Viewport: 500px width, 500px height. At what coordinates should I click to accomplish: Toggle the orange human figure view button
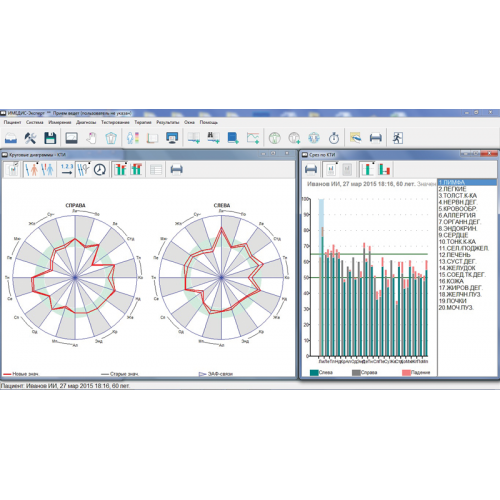click(31, 169)
